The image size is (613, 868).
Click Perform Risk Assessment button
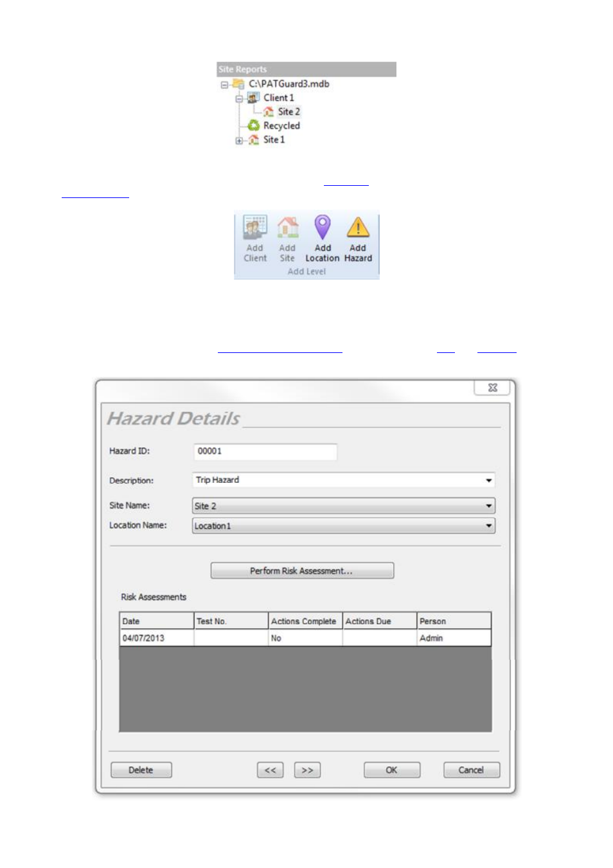302,571
